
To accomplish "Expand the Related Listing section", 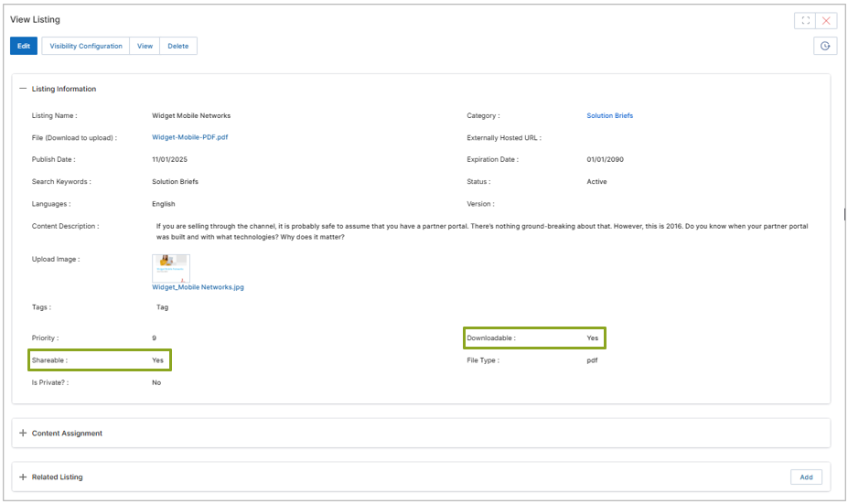I will 23,477.
